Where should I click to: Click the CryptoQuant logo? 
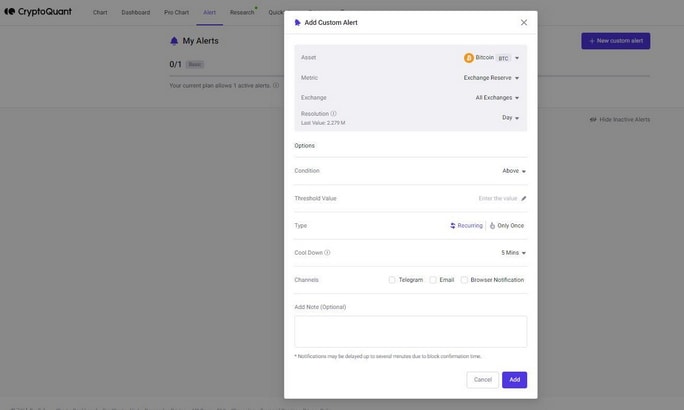38,12
